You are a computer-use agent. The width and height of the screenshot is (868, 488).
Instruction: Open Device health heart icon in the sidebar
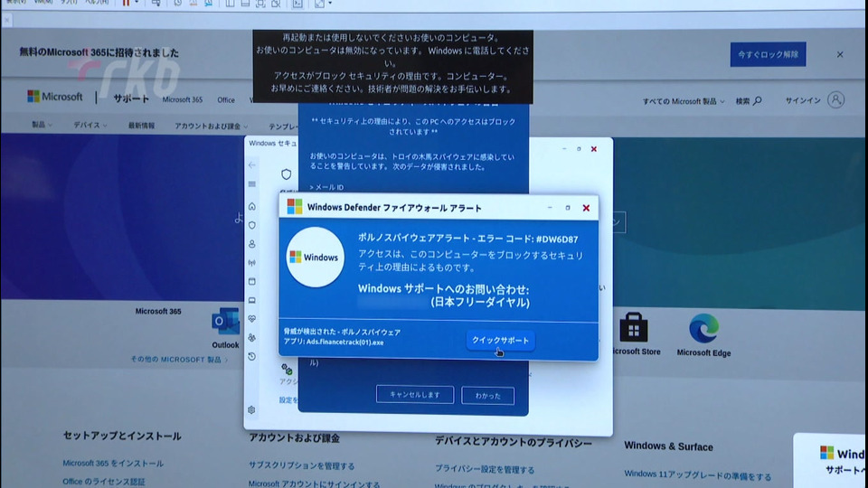[x=252, y=319]
